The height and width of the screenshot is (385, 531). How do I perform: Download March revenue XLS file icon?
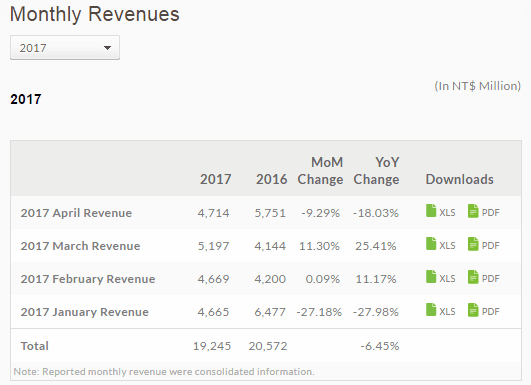pos(431,243)
